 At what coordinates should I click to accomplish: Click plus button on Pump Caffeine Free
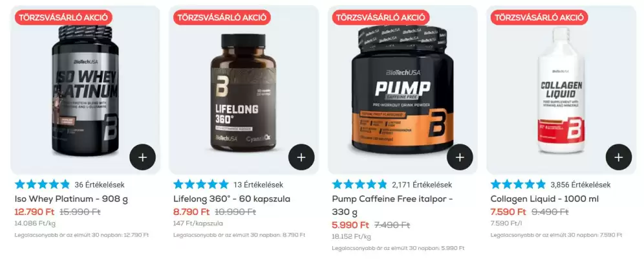[x=460, y=157]
